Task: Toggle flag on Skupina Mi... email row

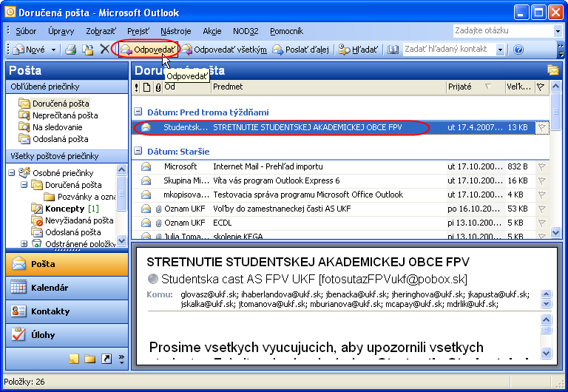Action: (x=541, y=180)
